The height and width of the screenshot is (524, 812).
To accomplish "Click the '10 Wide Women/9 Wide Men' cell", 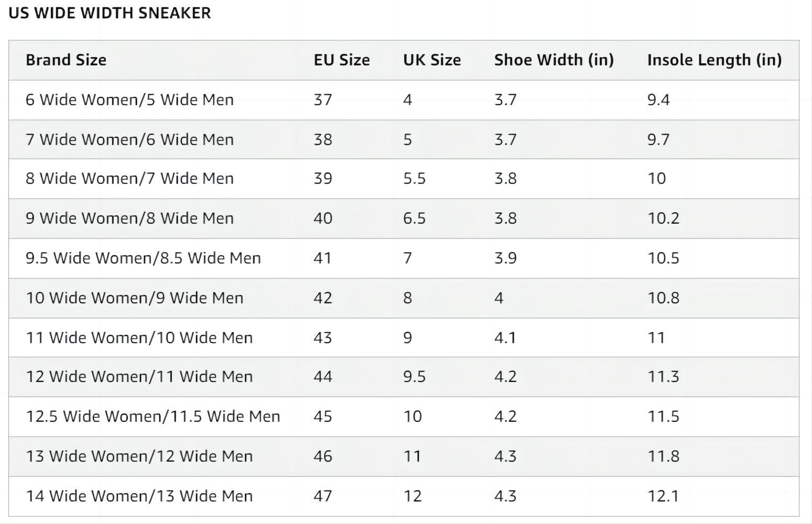I will coord(134,298).
